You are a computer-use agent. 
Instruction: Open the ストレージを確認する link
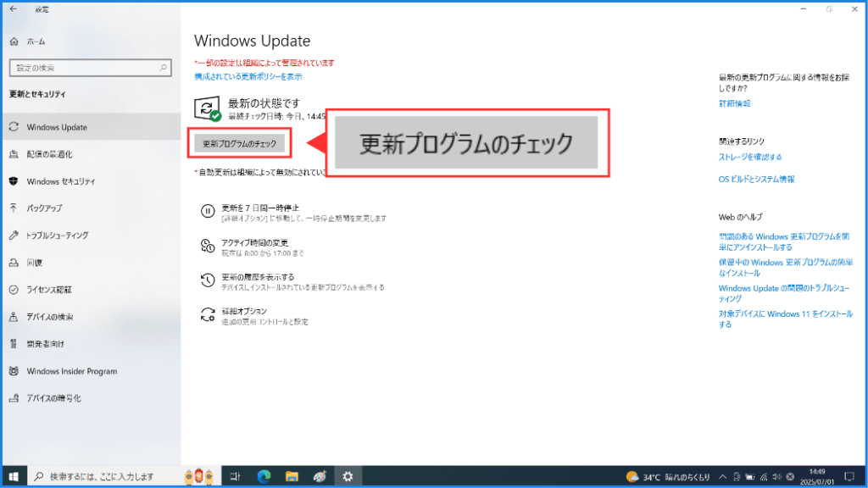click(x=750, y=157)
